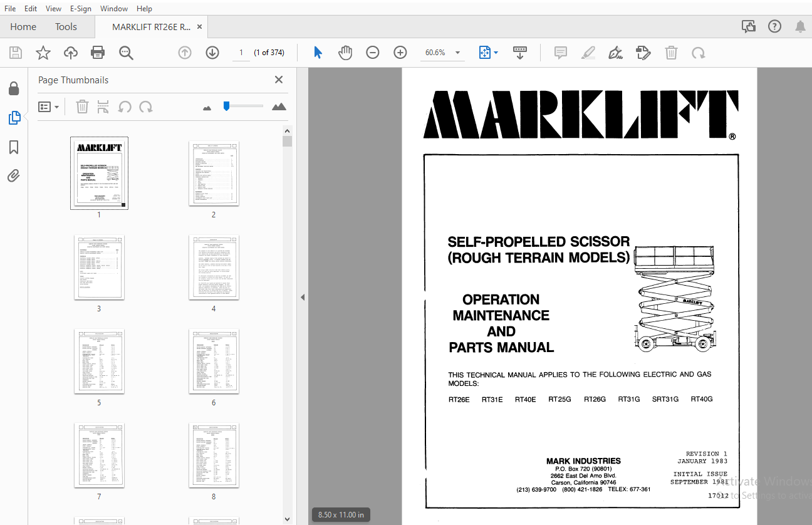Click the thumbnail size slider
Viewport: 812px width, 525px height.
click(244, 107)
